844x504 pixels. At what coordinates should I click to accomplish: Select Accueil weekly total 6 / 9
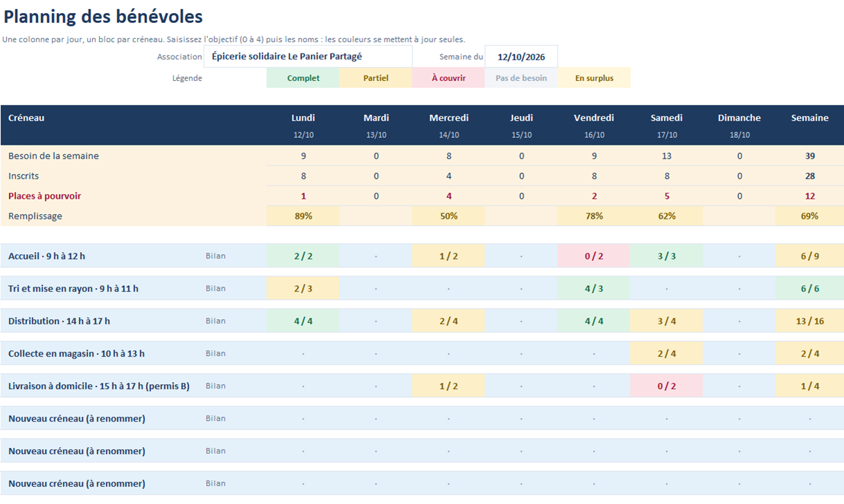pos(809,256)
